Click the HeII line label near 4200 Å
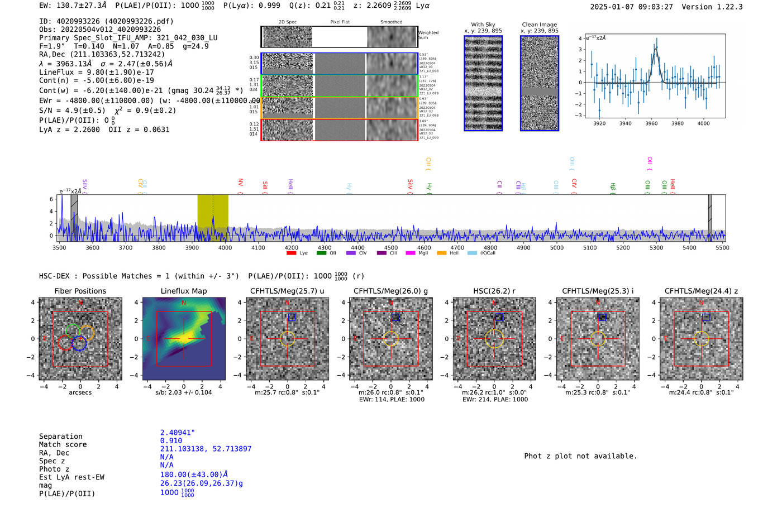Screen dimensions: 782x532 point(290,186)
